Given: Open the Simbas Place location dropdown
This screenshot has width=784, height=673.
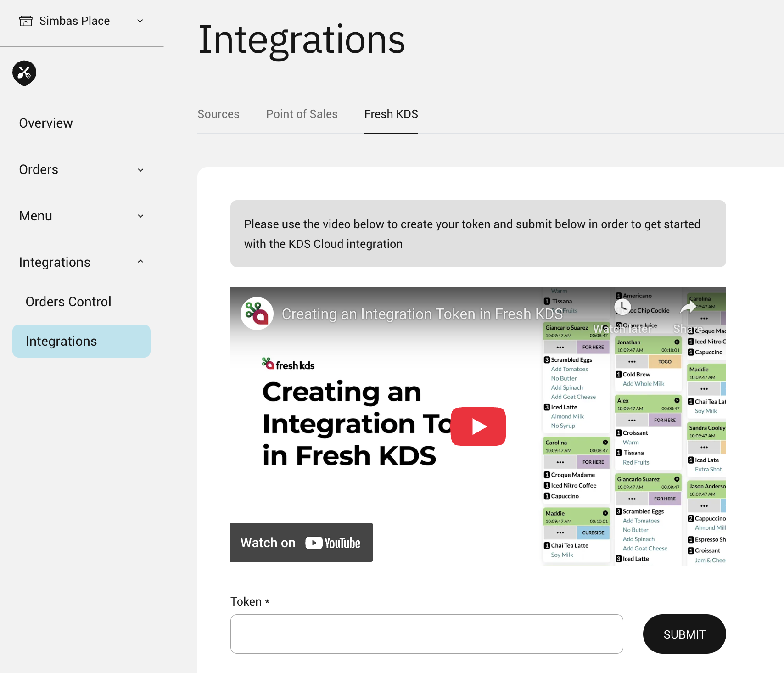Looking at the screenshot, I should [x=140, y=21].
